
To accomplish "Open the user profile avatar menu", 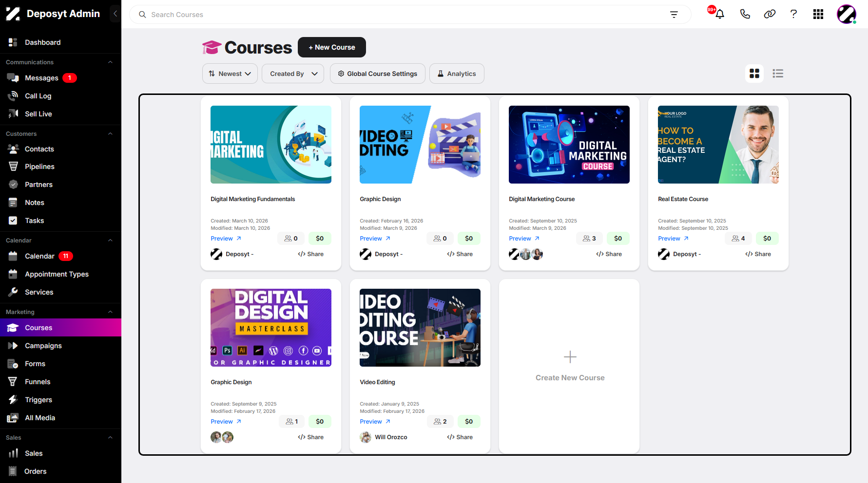I will click(x=847, y=14).
